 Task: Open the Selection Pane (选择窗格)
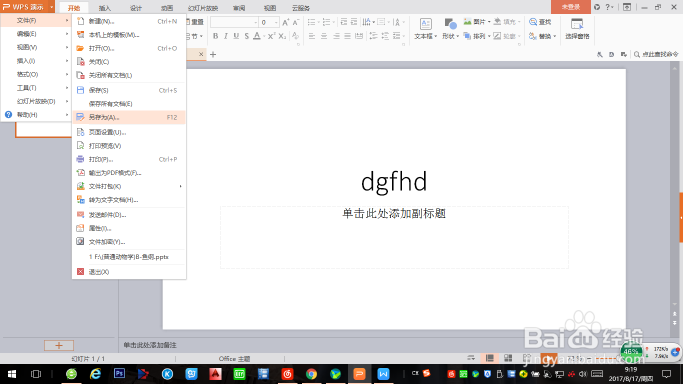[x=577, y=29]
